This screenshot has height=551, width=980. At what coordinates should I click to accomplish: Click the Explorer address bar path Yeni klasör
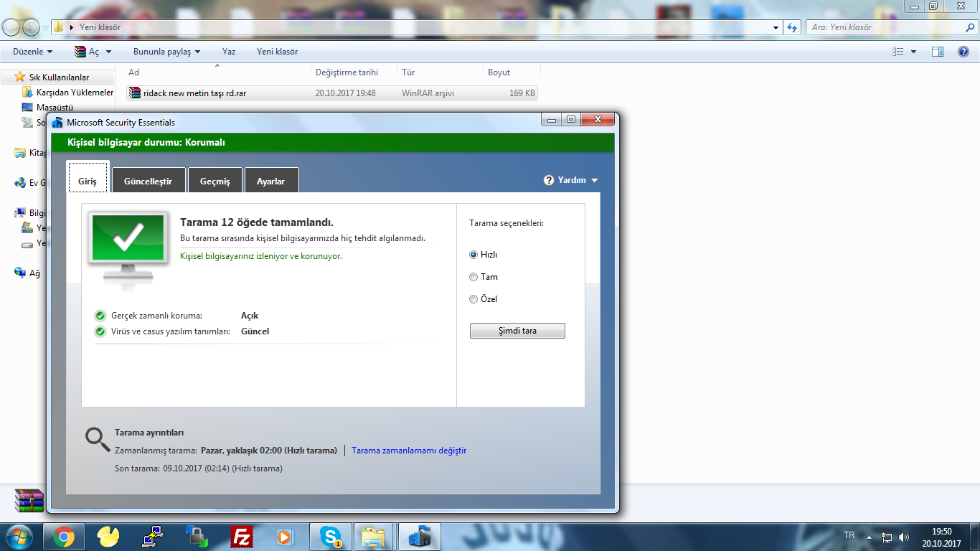click(100, 27)
